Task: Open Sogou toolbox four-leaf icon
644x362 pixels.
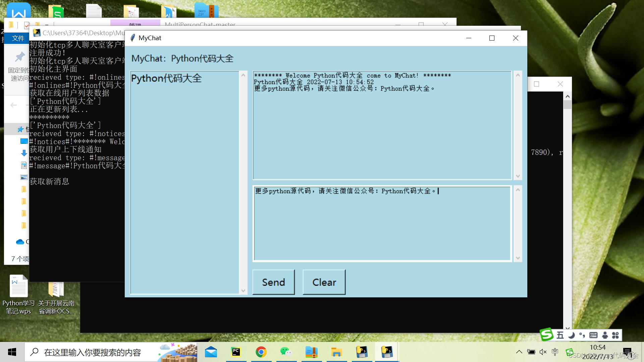Action: coord(615,335)
